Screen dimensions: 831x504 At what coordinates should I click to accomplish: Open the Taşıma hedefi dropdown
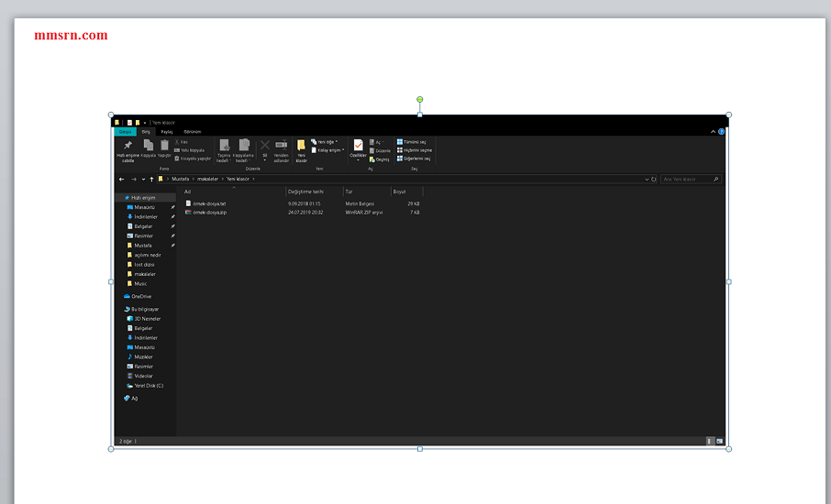tap(224, 150)
